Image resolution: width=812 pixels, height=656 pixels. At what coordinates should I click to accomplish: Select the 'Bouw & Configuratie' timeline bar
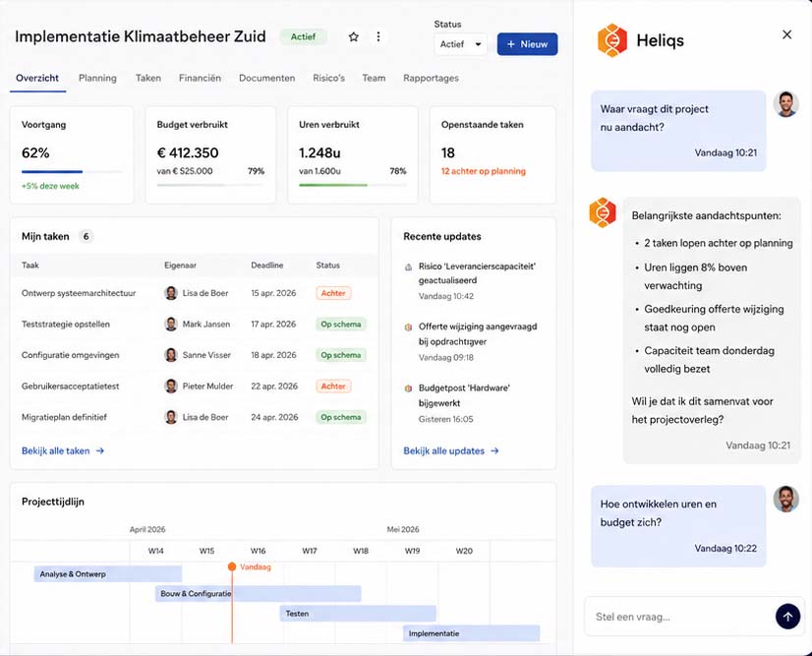pyautogui.click(x=258, y=594)
